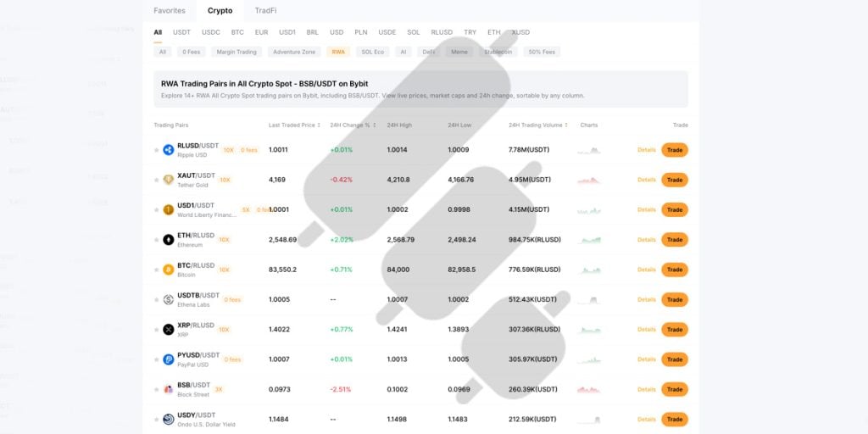Favorite the PYUSD/USDT pair star

pos(157,359)
